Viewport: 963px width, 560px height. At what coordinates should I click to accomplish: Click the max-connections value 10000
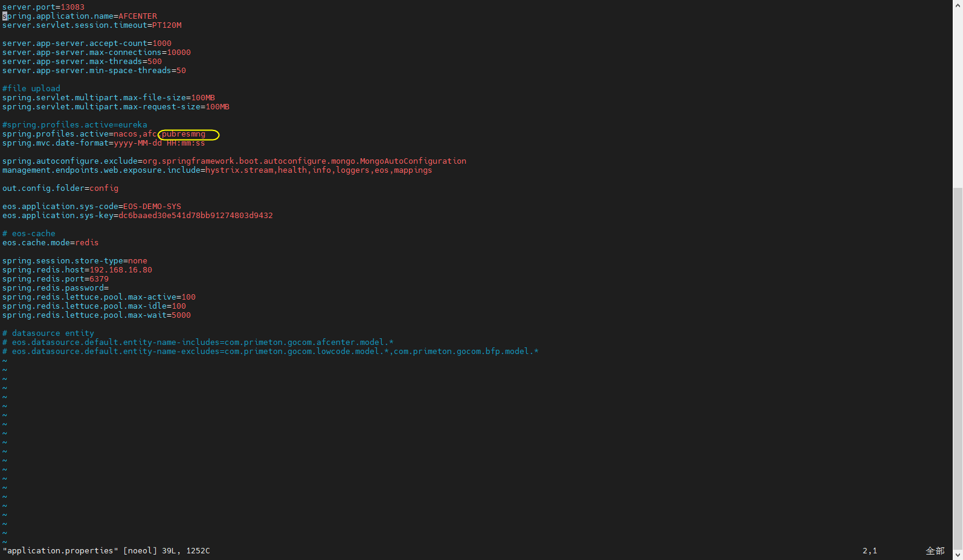pyautogui.click(x=179, y=53)
